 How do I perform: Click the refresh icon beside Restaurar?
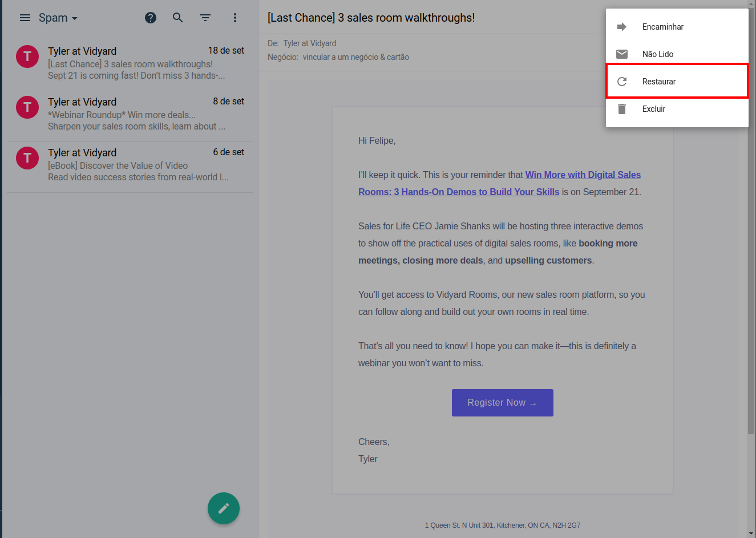point(622,82)
